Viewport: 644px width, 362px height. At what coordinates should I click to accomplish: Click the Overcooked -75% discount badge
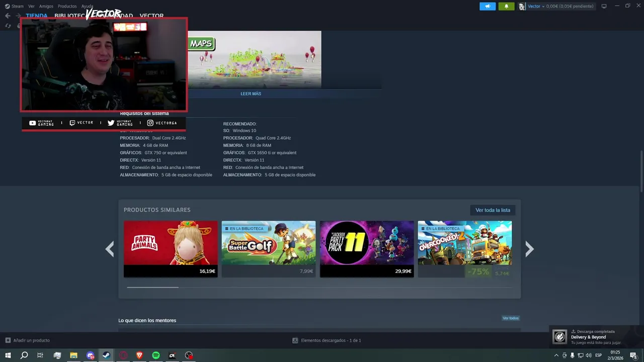click(x=478, y=271)
